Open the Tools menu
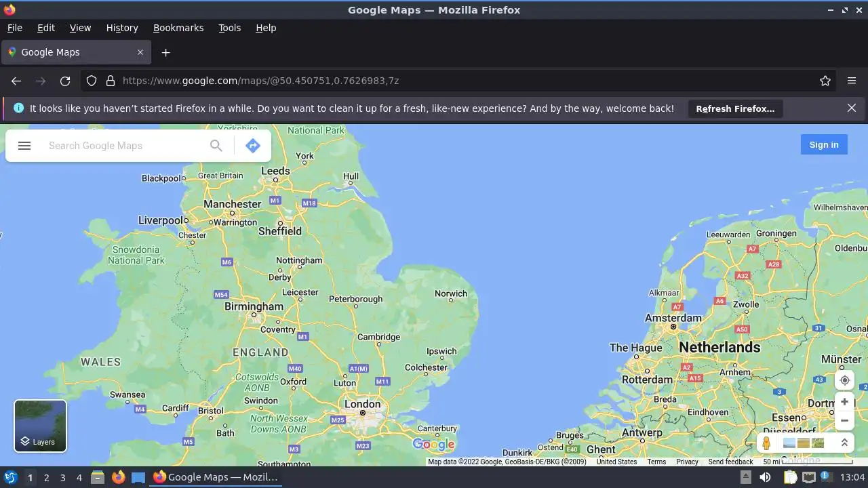This screenshot has width=868, height=488. pos(230,28)
